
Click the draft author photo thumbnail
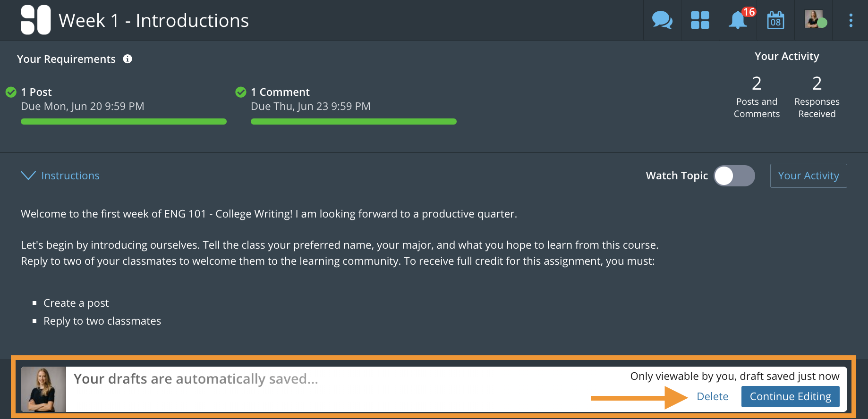43,389
